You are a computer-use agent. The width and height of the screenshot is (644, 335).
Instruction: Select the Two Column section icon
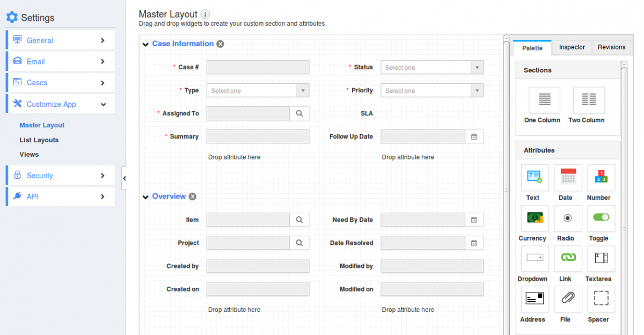coord(588,100)
